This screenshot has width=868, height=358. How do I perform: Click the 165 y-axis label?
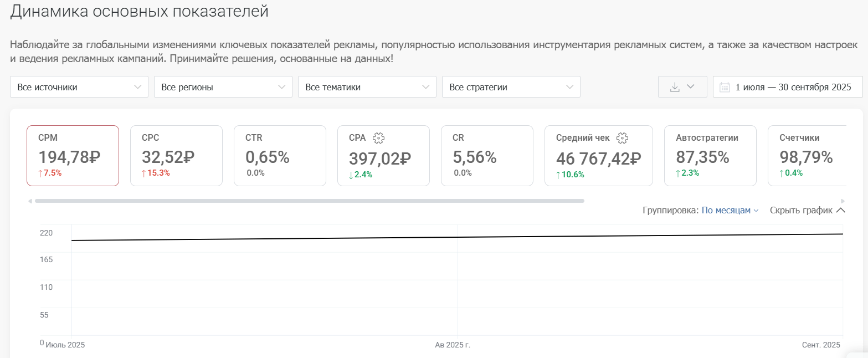click(47, 260)
